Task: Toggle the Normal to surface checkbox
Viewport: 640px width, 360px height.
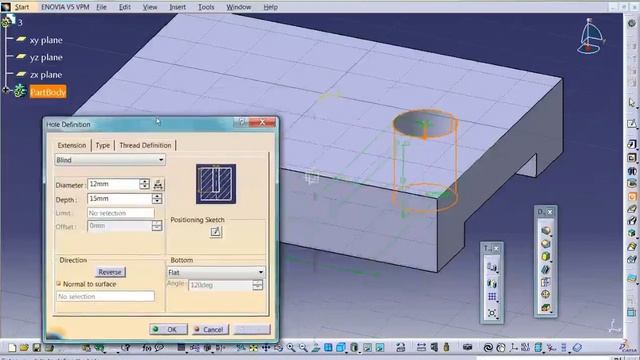Action: point(59,284)
